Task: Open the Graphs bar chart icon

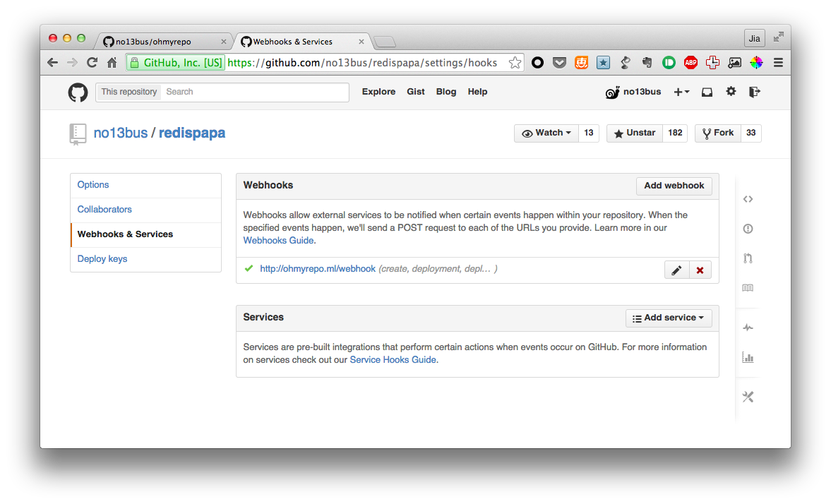Action: coord(748,358)
